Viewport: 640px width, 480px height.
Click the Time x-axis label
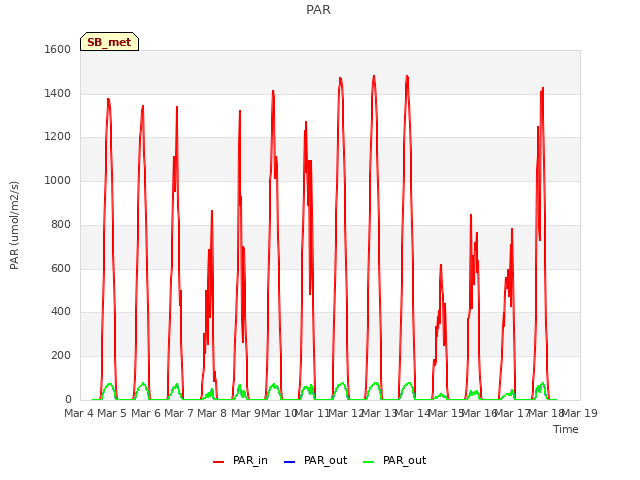tap(566, 429)
